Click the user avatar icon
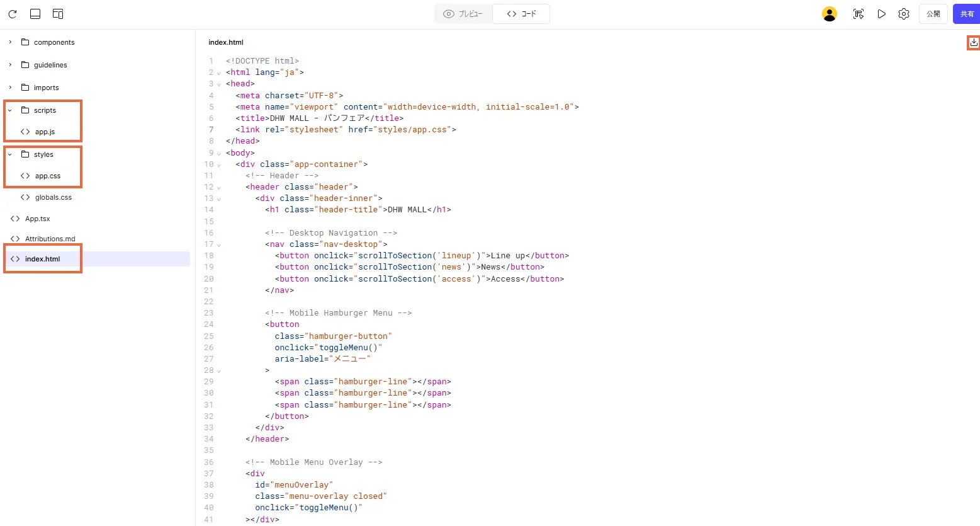 (830, 14)
